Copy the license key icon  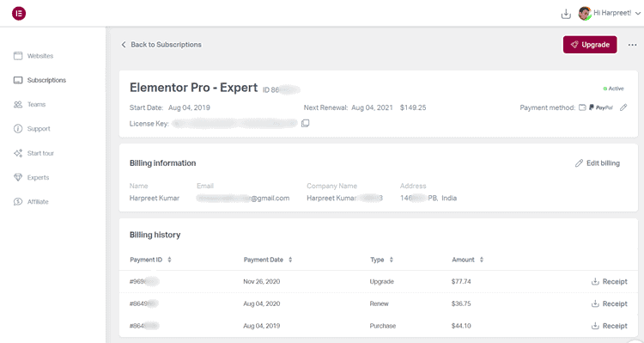click(x=305, y=124)
